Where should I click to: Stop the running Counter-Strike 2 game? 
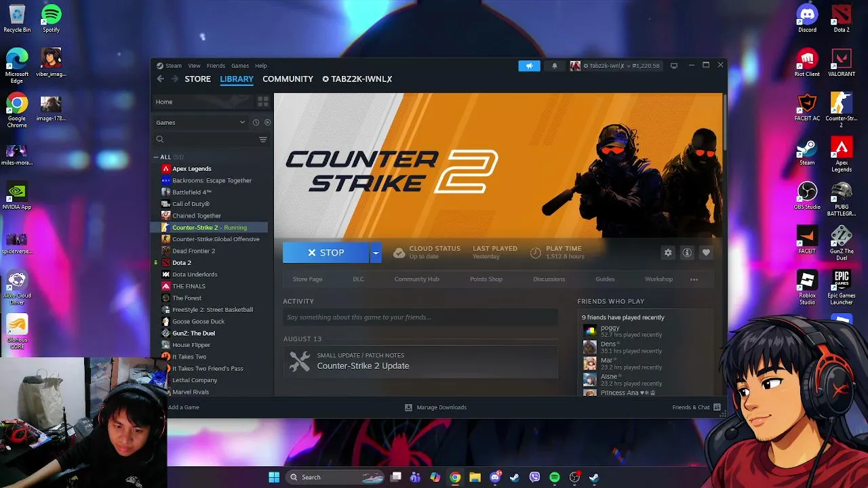(326, 253)
